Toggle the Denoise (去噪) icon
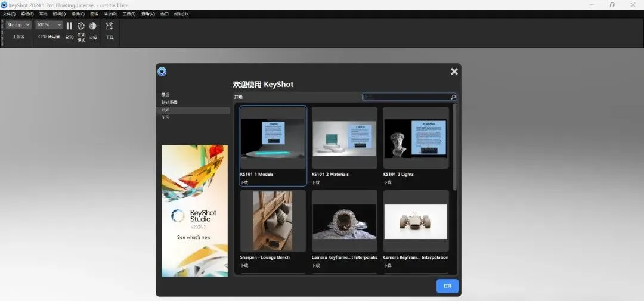 click(x=93, y=26)
